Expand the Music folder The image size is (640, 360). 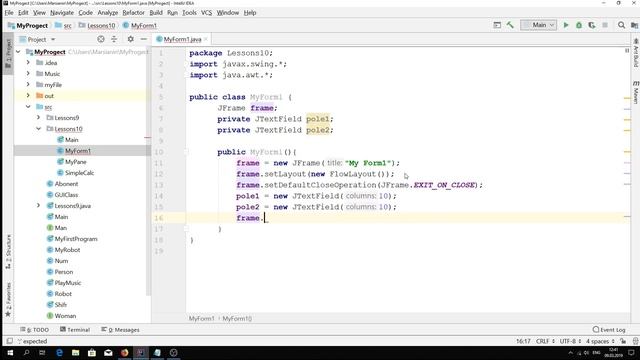[28, 73]
